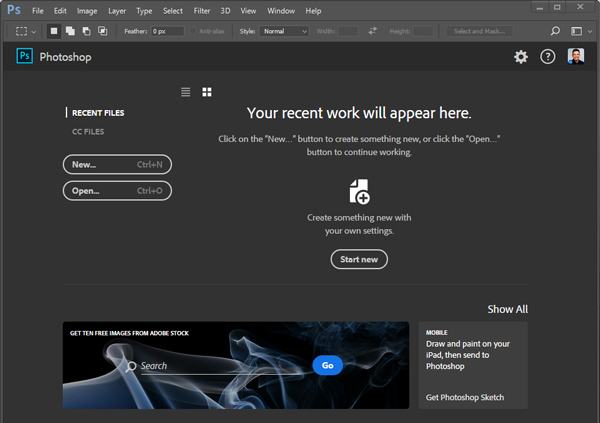Click the Open... button
Screen dimensions: 600x423
click(117, 190)
